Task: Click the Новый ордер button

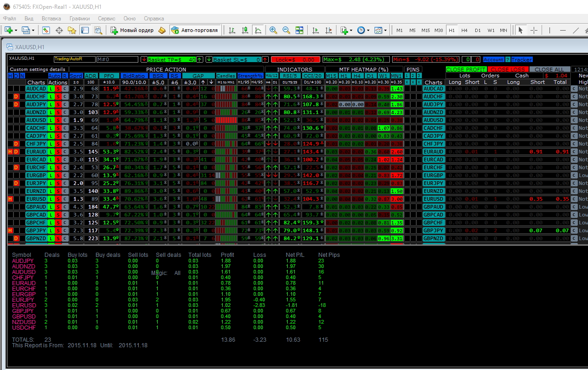Action: click(132, 30)
